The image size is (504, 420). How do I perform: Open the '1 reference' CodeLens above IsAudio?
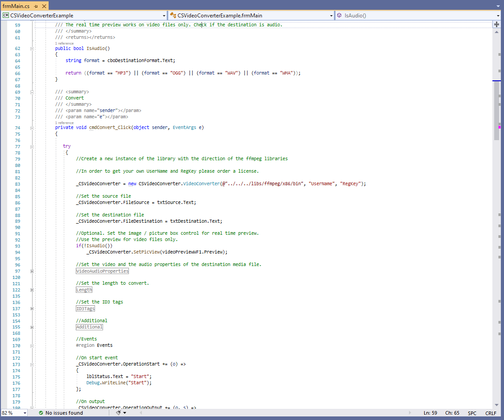[64, 43]
